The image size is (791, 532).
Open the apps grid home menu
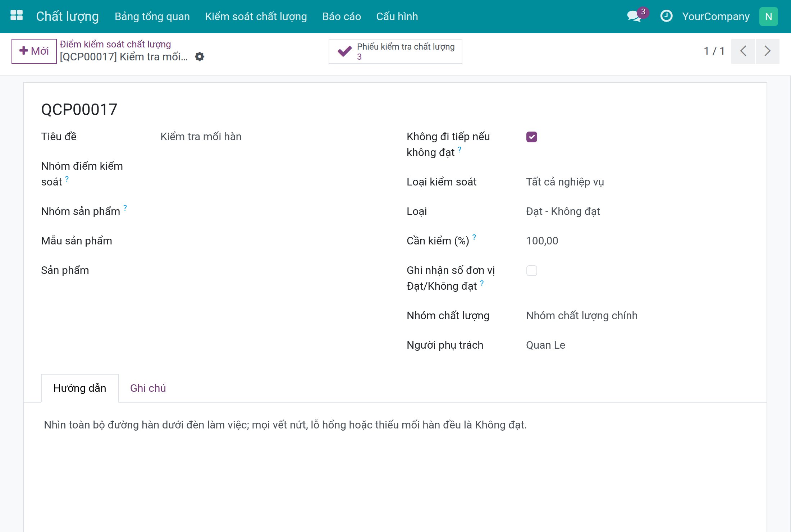tap(17, 16)
